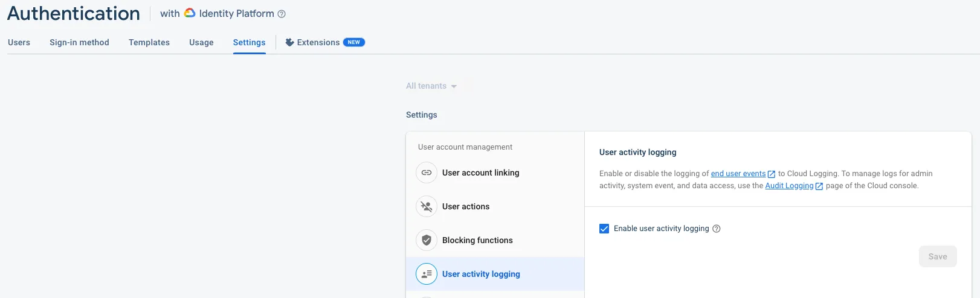
Task: Open the Users tab
Action: [x=19, y=42]
